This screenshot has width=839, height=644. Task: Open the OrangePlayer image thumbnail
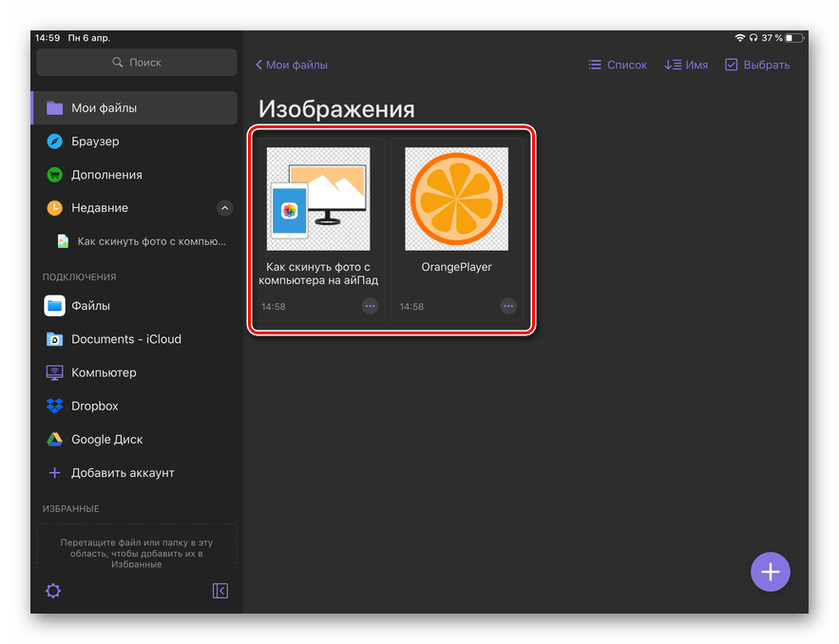point(456,199)
